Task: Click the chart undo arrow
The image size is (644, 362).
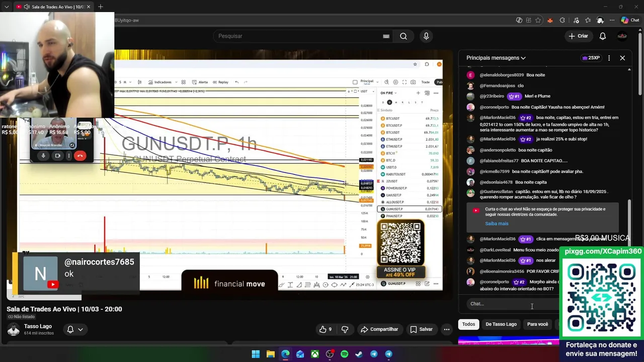Action: 236,82
